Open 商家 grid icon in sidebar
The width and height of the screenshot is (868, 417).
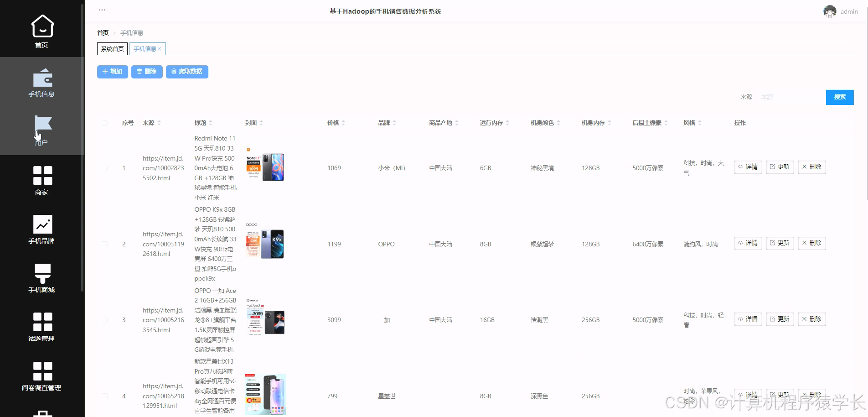pyautogui.click(x=42, y=176)
